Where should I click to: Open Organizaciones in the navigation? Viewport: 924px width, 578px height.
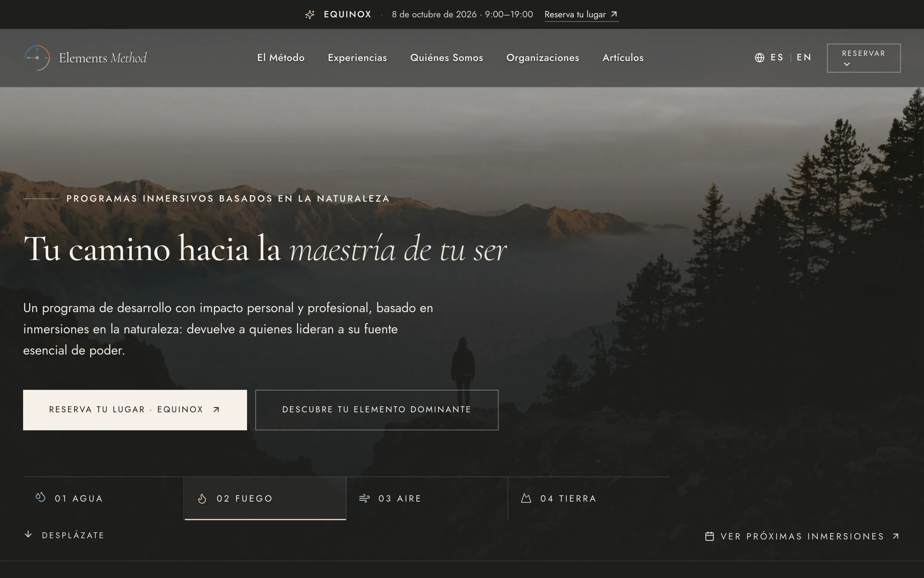pyautogui.click(x=543, y=58)
